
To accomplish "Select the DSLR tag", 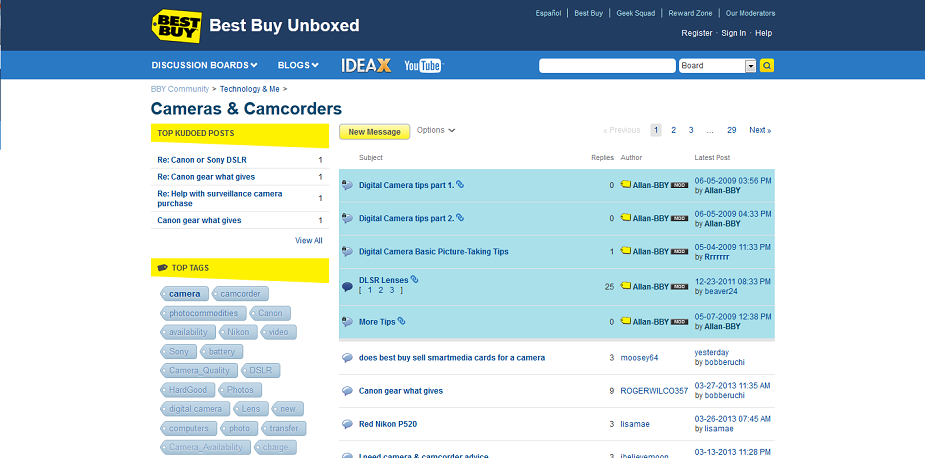I will [x=260, y=371].
